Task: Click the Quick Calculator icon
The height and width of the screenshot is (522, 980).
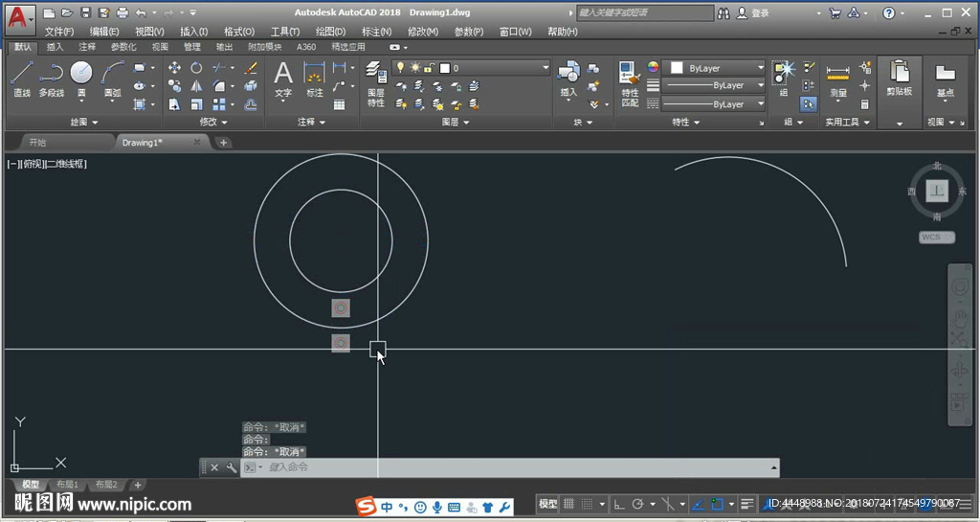Action: (865, 104)
